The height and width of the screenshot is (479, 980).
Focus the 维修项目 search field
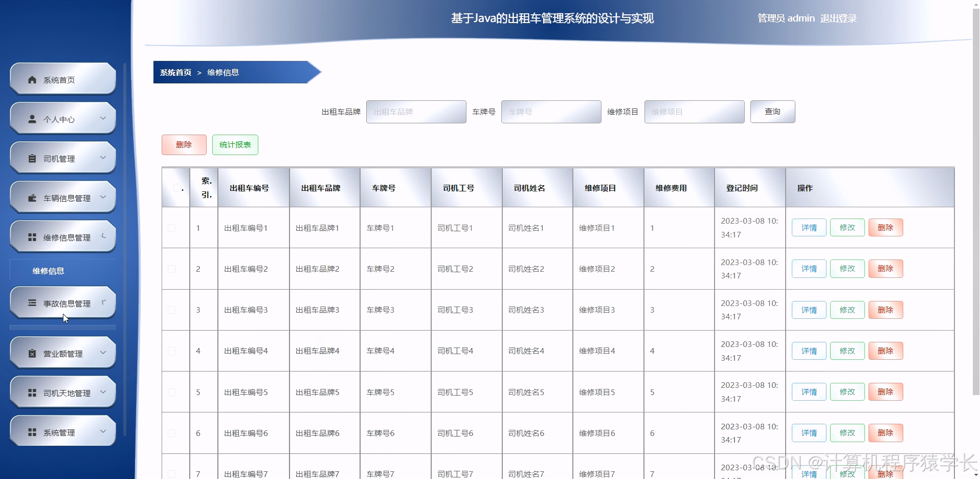[x=695, y=112]
